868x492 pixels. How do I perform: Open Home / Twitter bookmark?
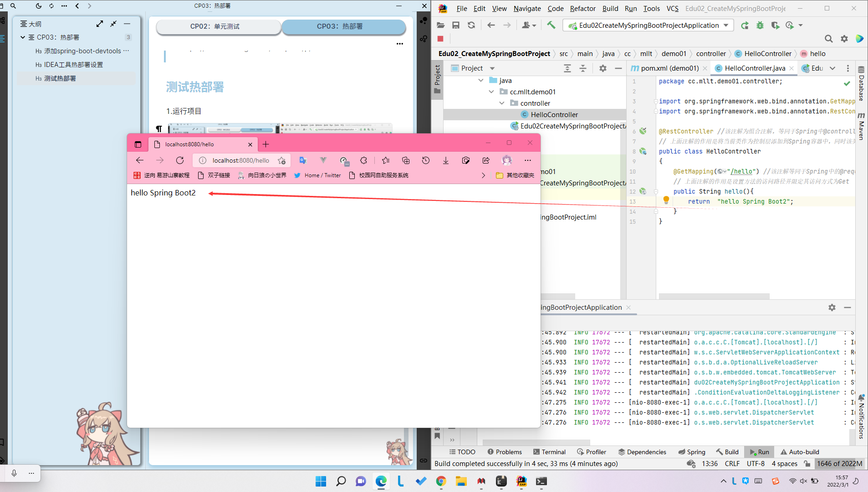tap(318, 175)
